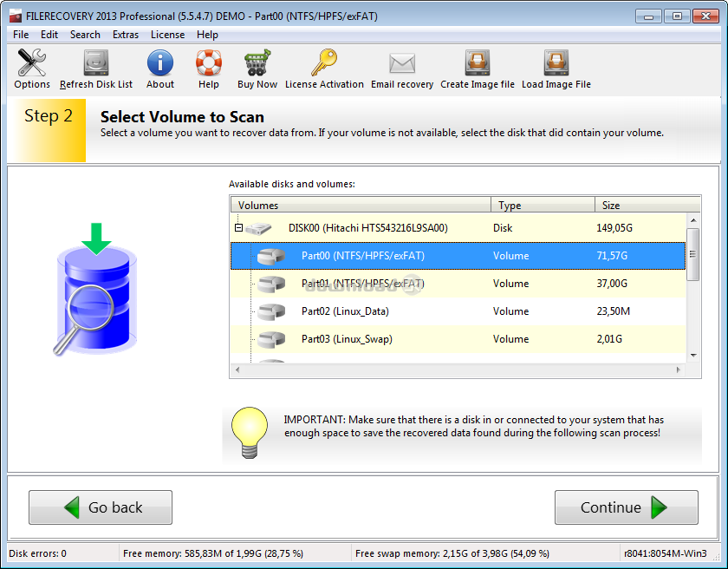
Task: Sort by the Type column header
Action: (543, 205)
